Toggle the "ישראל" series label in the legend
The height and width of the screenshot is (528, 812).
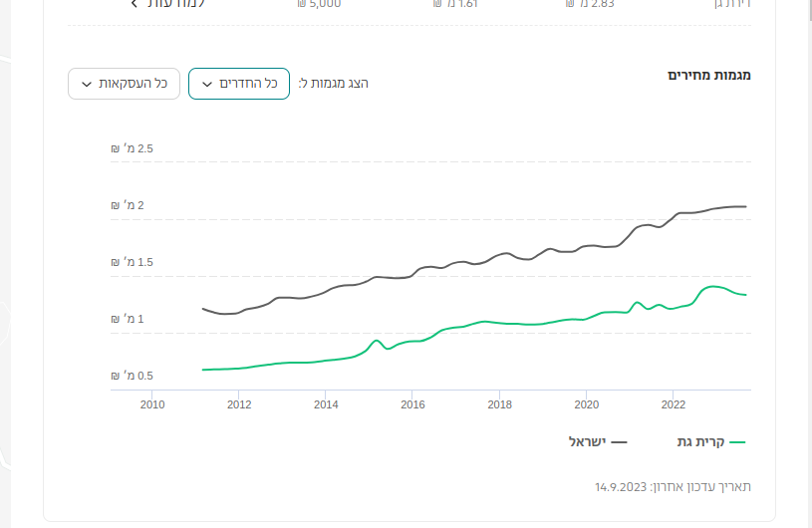587,440
